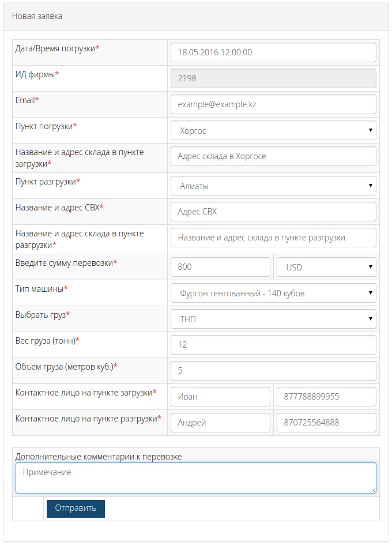Click the transport sum amount field
This screenshot has width=392, height=546.
(x=220, y=267)
